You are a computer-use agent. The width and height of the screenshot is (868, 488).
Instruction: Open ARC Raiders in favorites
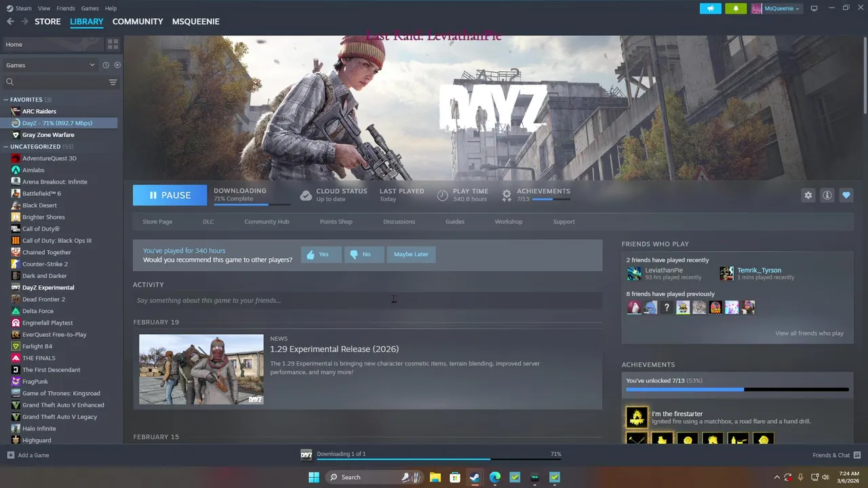click(x=39, y=111)
